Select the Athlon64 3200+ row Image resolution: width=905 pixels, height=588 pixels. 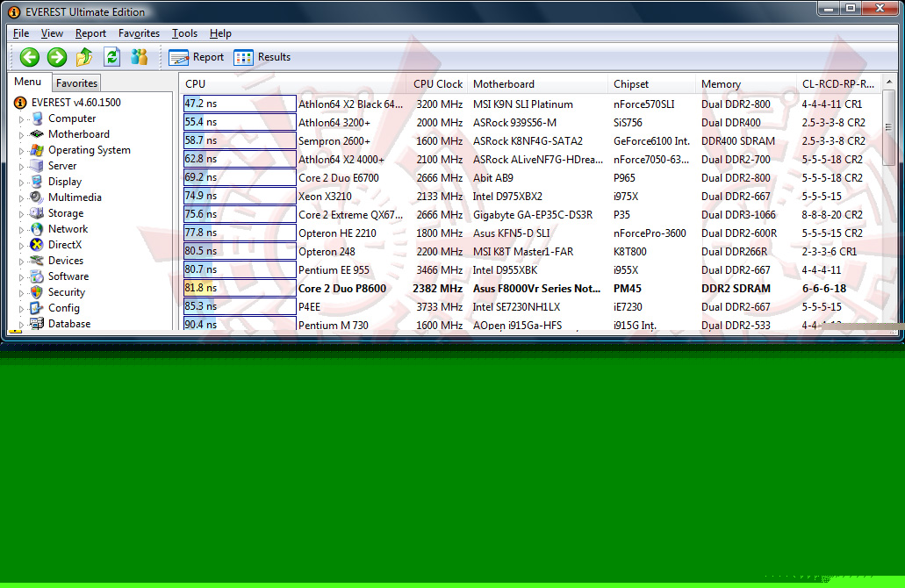coord(532,122)
